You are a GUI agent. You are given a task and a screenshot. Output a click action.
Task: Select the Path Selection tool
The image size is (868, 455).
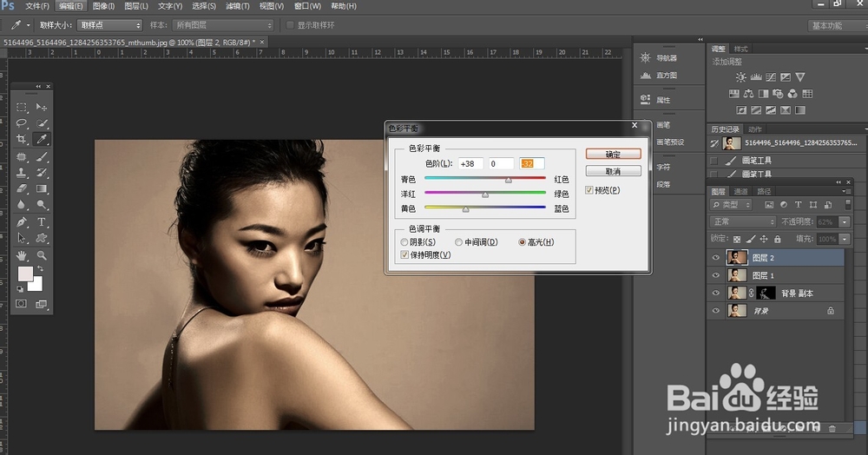pos(22,238)
